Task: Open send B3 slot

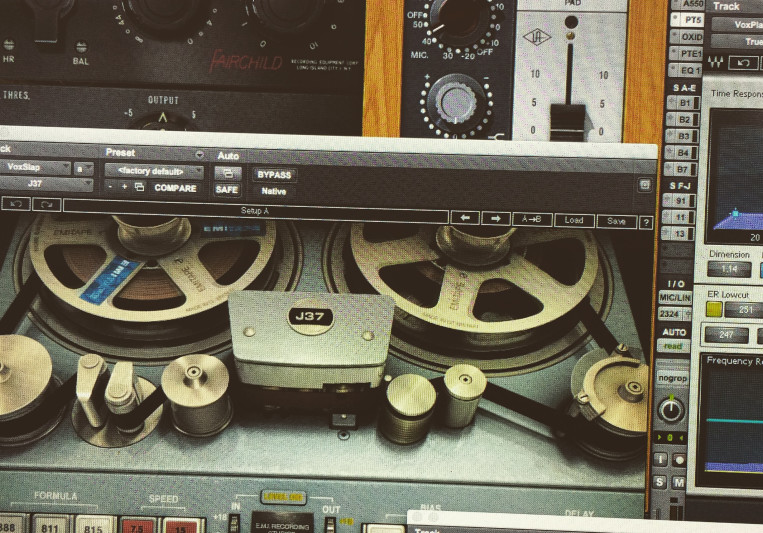Action: click(x=682, y=136)
